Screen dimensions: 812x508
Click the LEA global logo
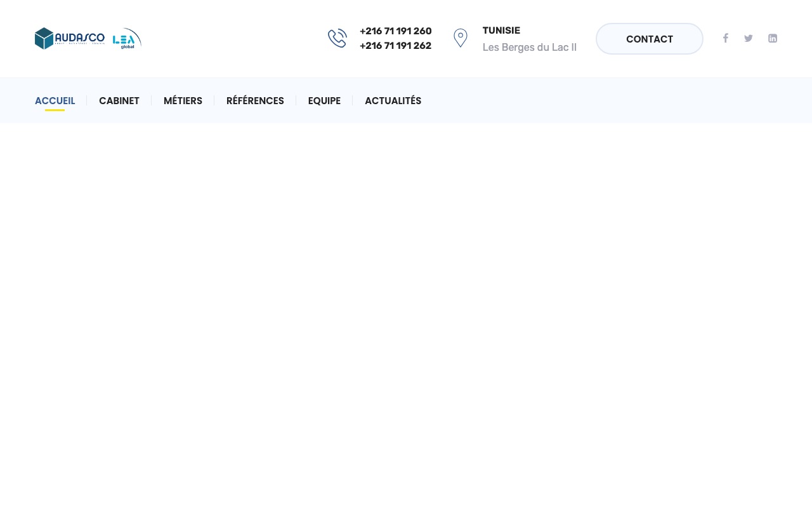[127, 38]
